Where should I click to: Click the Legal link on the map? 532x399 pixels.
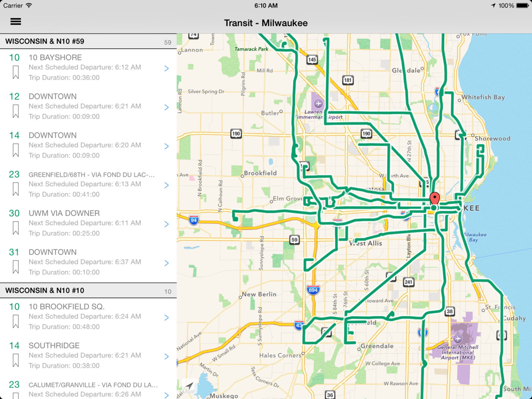[188, 391]
